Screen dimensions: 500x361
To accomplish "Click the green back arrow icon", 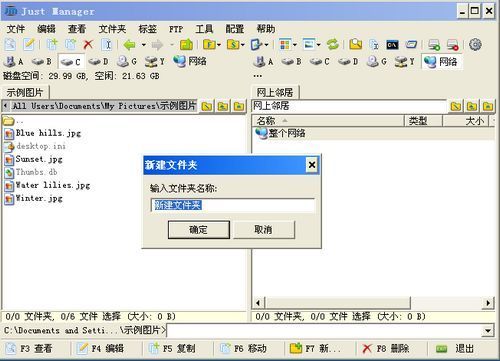I will 129,44.
